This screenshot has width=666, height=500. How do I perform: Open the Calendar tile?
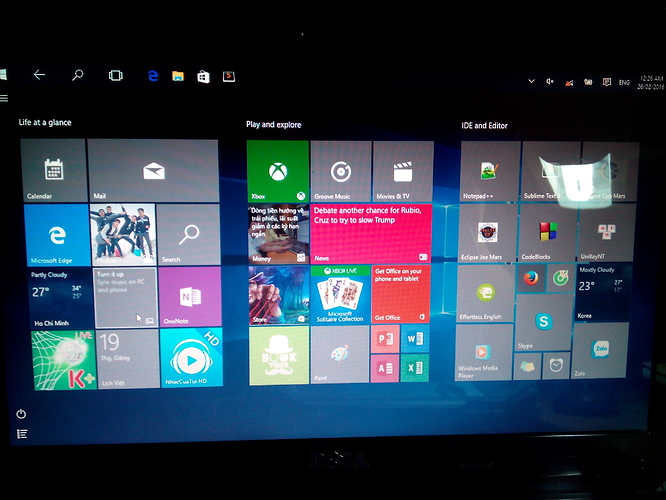[x=54, y=171]
